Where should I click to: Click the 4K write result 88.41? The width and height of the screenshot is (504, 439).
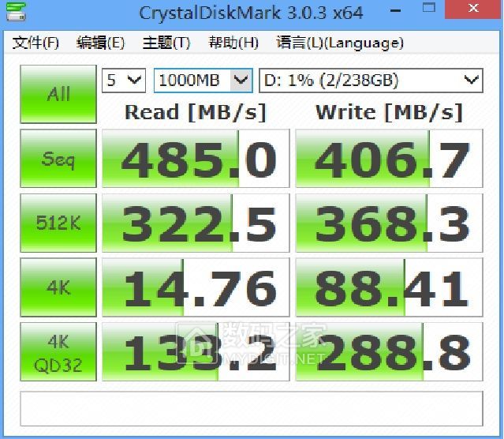(389, 287)
